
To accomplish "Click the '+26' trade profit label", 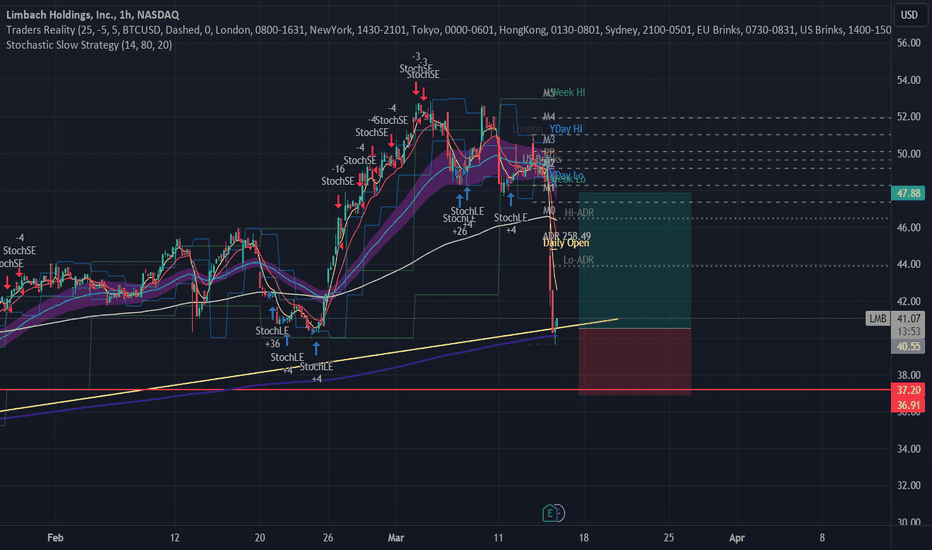I will [459, 231].
